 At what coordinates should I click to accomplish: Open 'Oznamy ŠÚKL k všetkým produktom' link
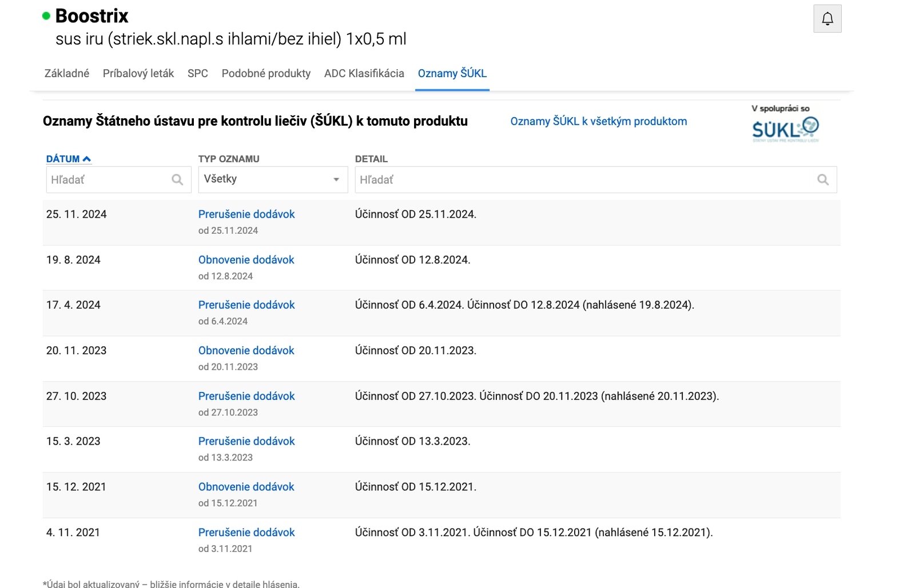click(x=598, y=121)
